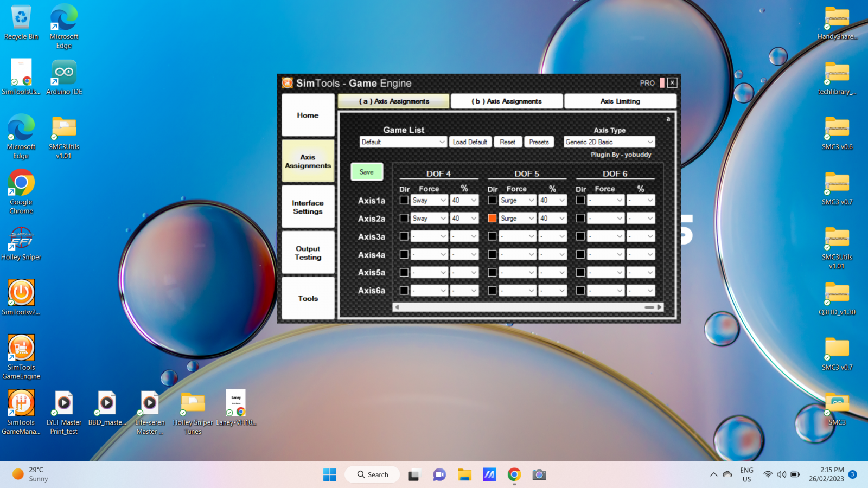
Task: Click the Reset button
Action: point(508,142)
